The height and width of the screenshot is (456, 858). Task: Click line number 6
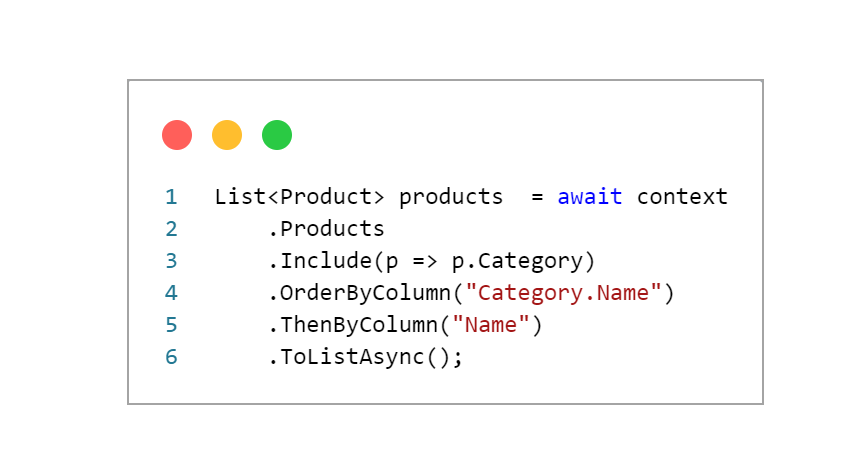point(171,357)
